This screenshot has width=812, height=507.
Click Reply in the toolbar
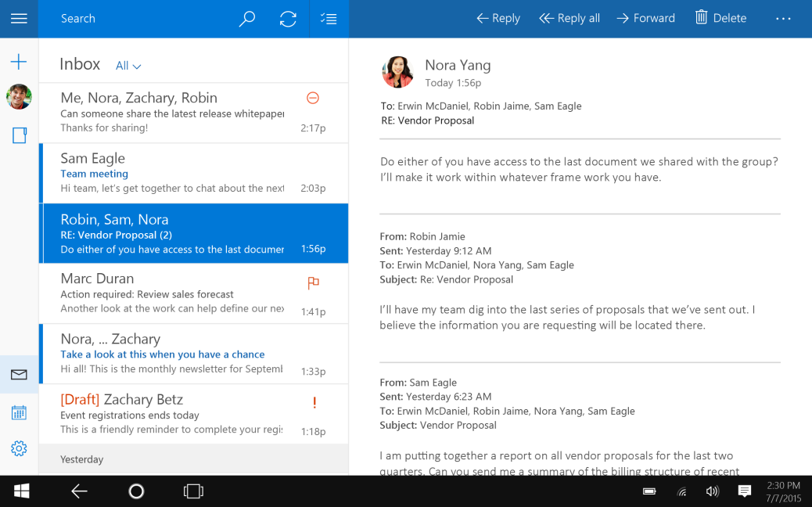(x=498, y=19)
